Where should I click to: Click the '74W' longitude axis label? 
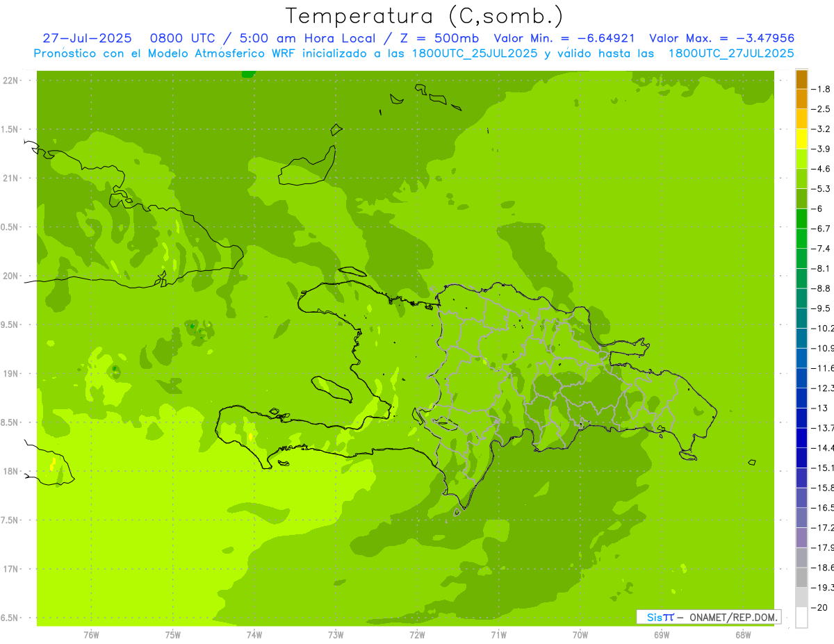[254, 634]
